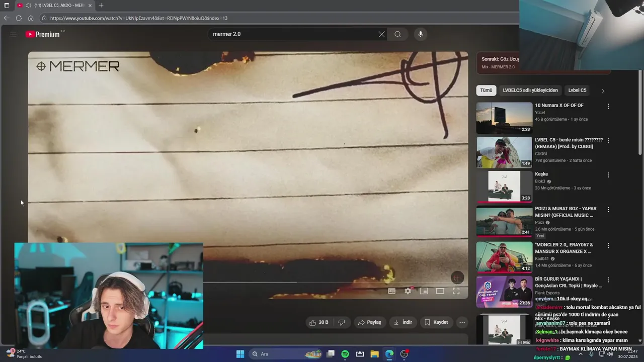Open the YouTube hamburger guide menu

point(14,34)
